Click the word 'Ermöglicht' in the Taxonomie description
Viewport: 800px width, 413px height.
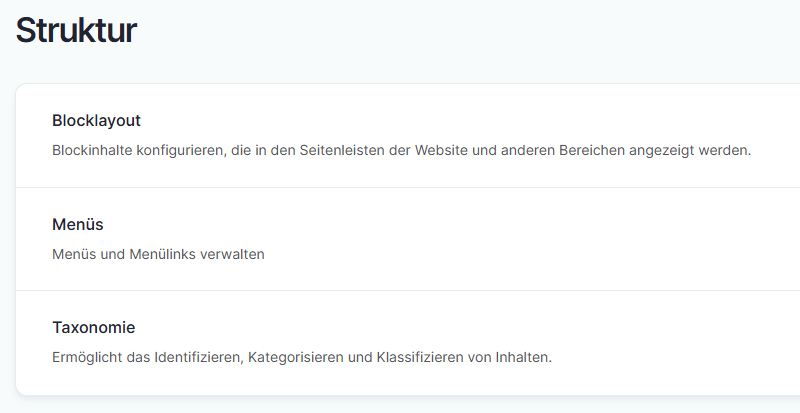click(88, 357)
